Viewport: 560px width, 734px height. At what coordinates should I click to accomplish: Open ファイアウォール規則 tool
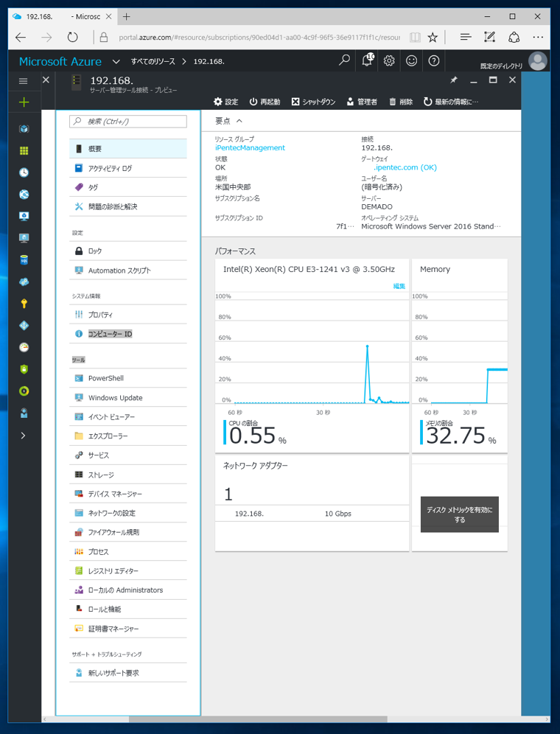tap(127, 532)
